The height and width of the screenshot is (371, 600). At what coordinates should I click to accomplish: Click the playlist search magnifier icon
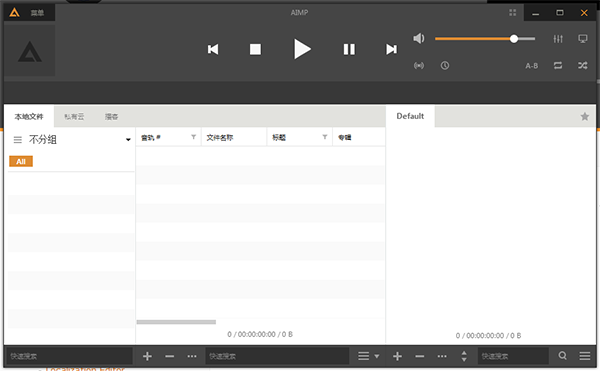(562, 356)
